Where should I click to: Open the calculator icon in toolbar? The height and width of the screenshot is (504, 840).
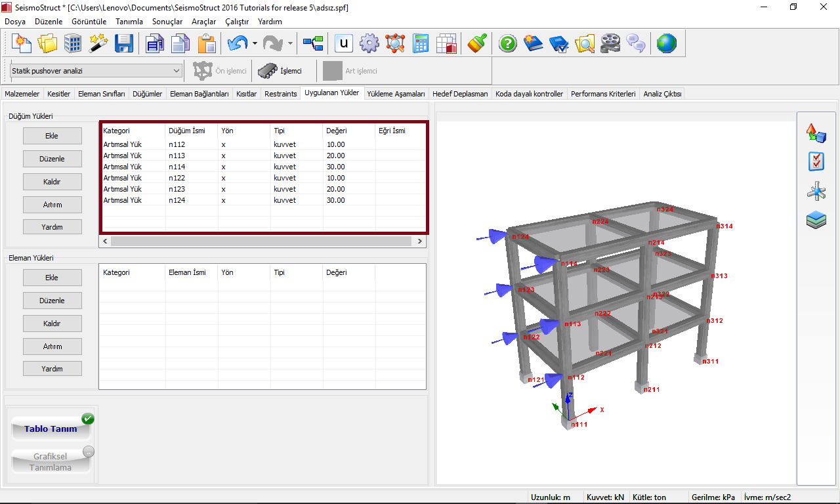(x=421, y=44)
